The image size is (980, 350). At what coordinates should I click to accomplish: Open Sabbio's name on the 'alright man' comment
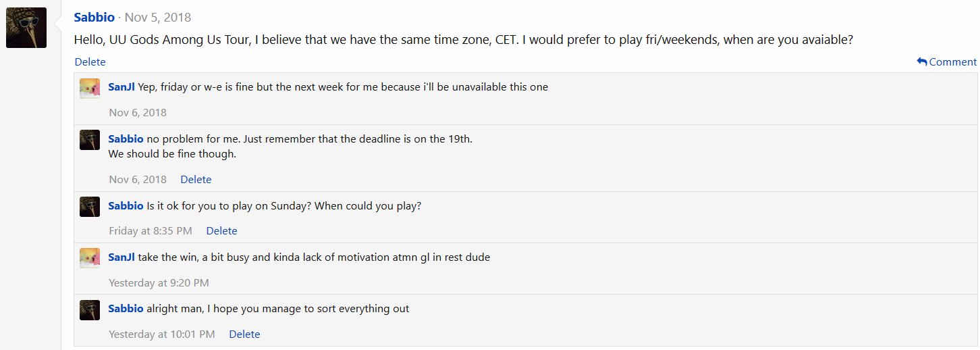126,308
